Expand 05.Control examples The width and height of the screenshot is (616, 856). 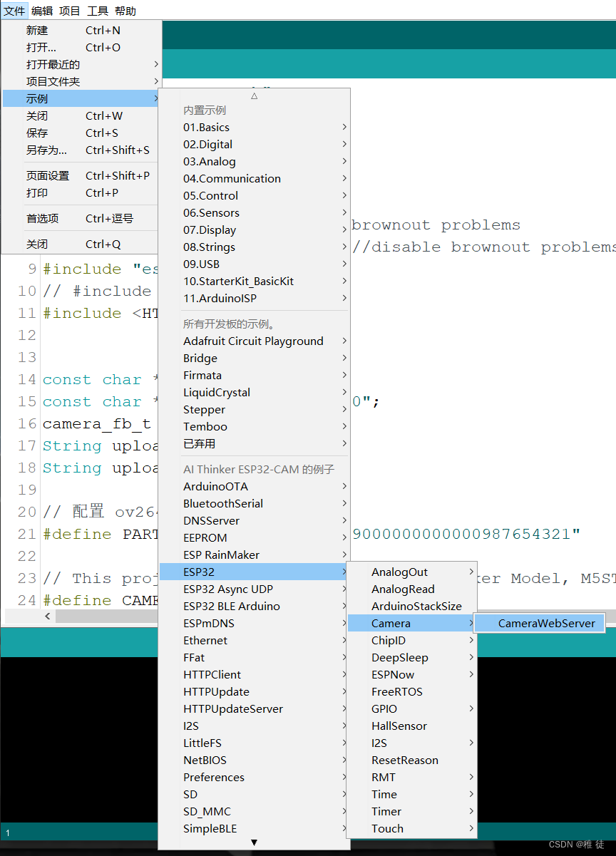254,196
